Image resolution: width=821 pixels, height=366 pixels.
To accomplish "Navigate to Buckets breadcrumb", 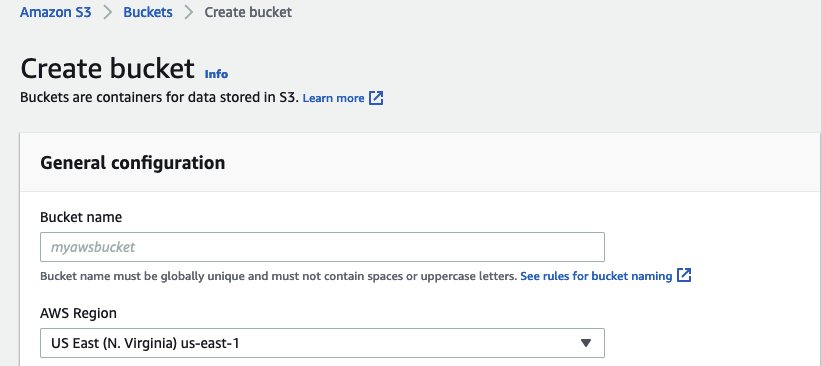I will (x=148, y=12).
